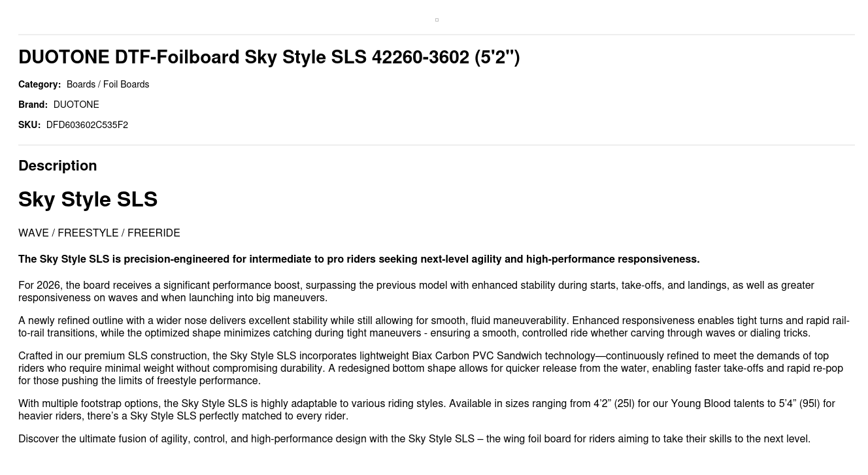Click the Brand label
Viewport: 868px width, 475px height.
point(33,105)
